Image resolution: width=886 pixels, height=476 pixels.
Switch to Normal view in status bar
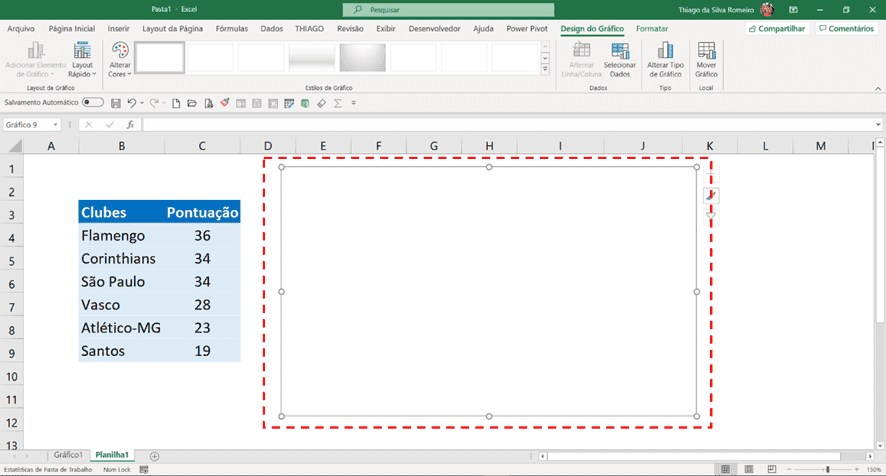pyautogui.click(x=726, y=469)
